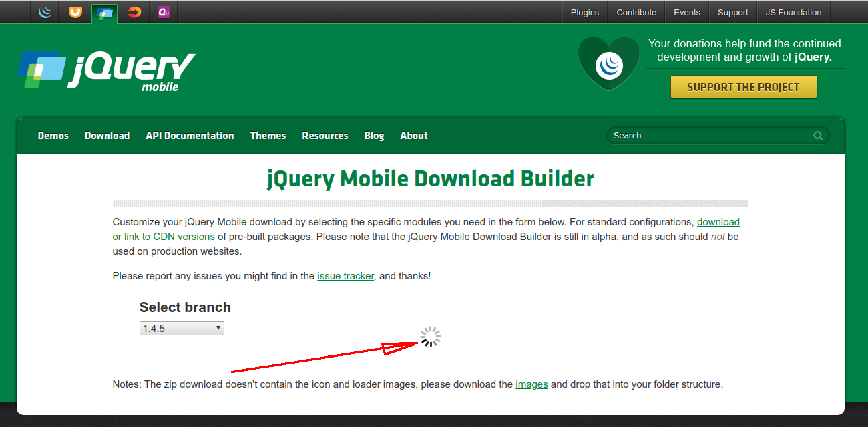868x427 pixels.
Task: Open the Contribute link in top bar
Action: 636,12
